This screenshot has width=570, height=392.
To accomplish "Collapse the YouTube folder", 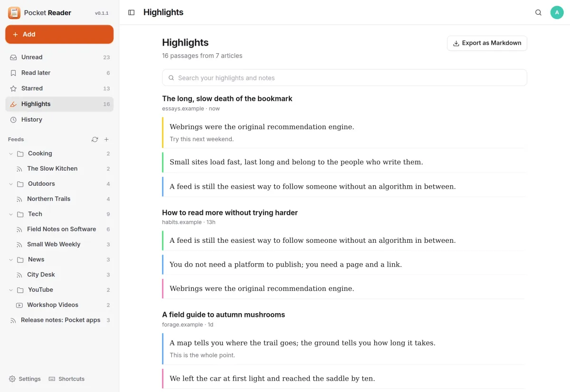I will coord(11,290).
